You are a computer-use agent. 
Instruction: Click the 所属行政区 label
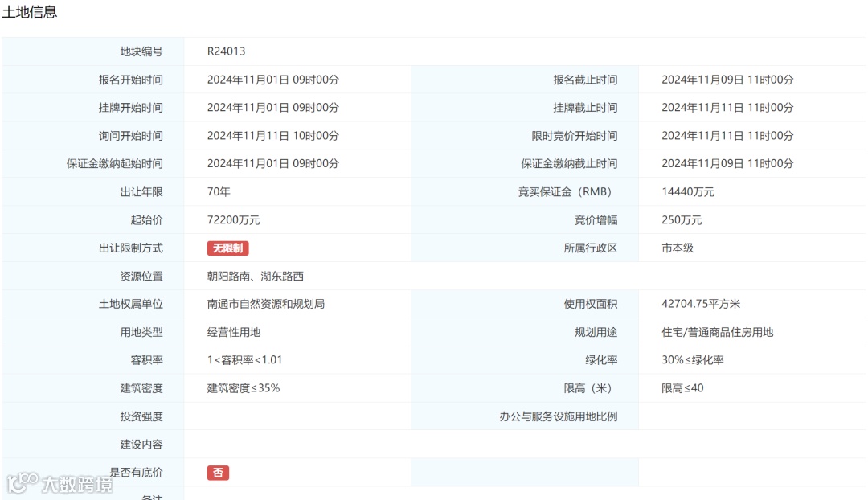pyautogui.click(x=591, y=248)
